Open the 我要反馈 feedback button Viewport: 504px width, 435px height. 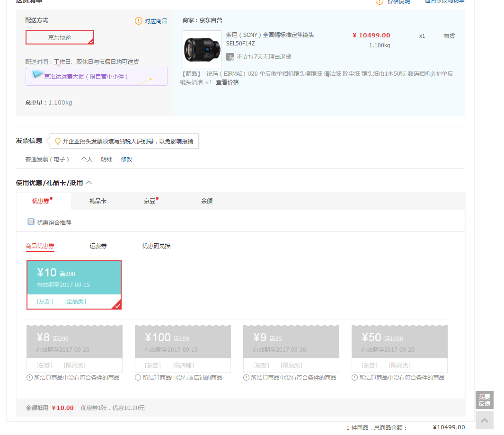485,400
